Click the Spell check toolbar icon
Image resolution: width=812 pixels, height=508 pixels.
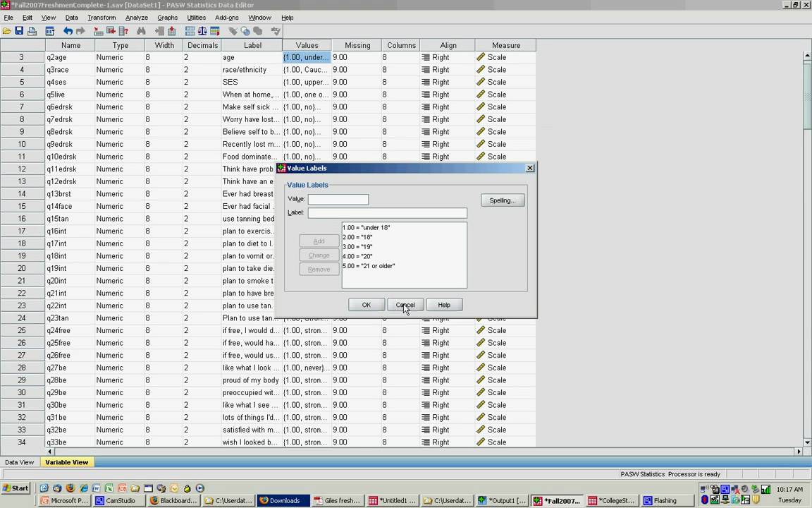(x=276, y=31)
